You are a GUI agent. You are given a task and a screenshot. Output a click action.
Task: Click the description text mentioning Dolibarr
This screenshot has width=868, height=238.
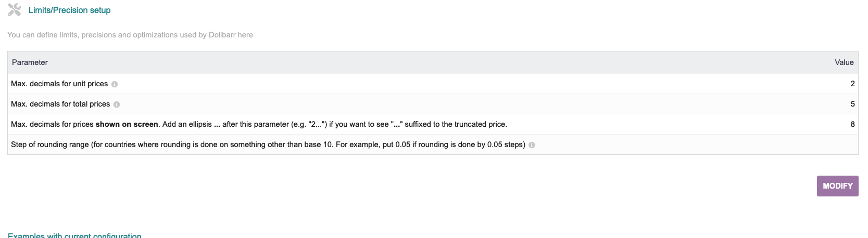pyautogui.click(x=130, y=35)
